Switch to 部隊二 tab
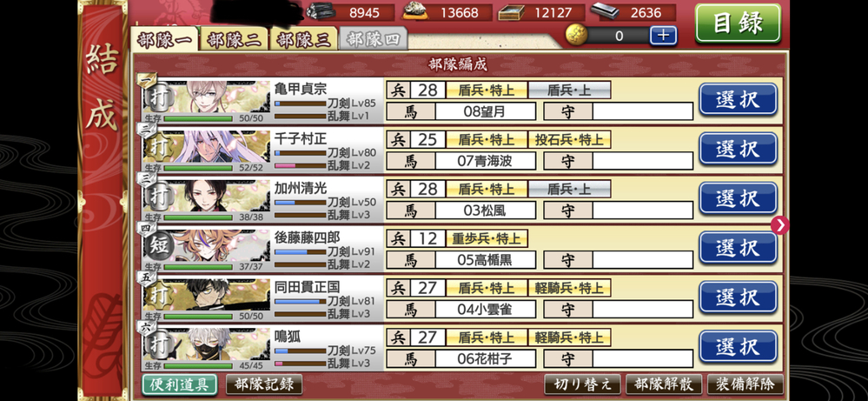The height and width of the screenshot is (401, 868). (235, 40)
